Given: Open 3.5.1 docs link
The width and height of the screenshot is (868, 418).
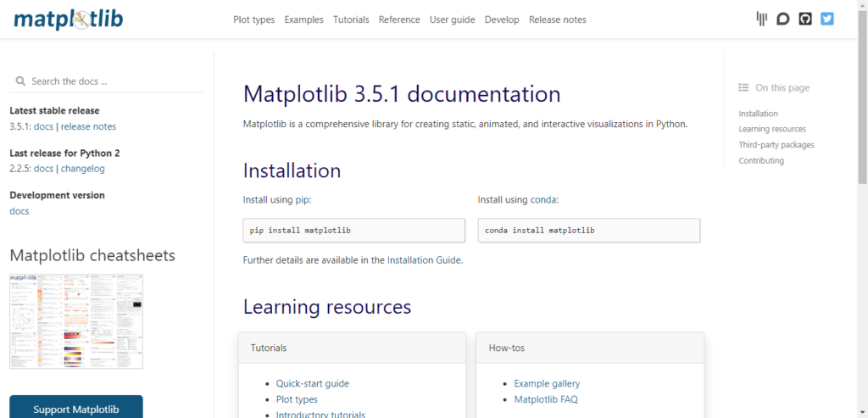Looking at the screenshot, I should click(x=44, y=126).
